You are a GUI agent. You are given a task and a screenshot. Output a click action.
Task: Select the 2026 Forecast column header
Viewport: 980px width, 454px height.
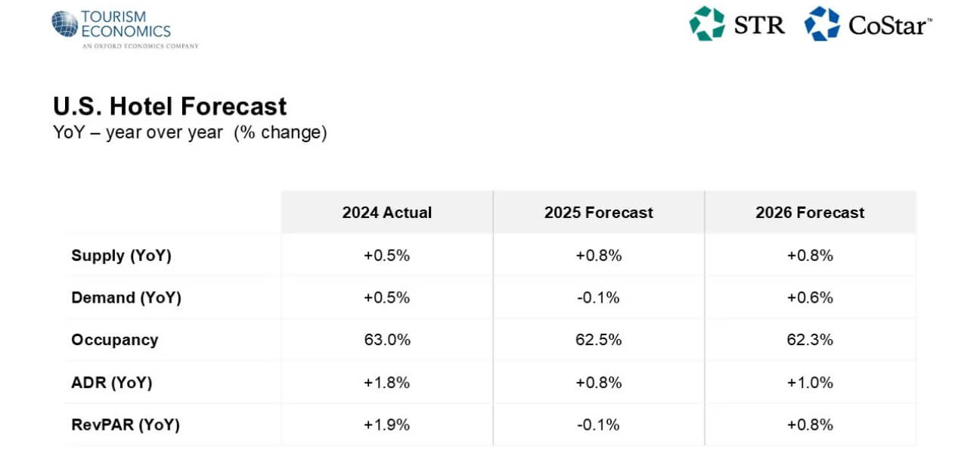pyautogui.click(x=810, y=213)
